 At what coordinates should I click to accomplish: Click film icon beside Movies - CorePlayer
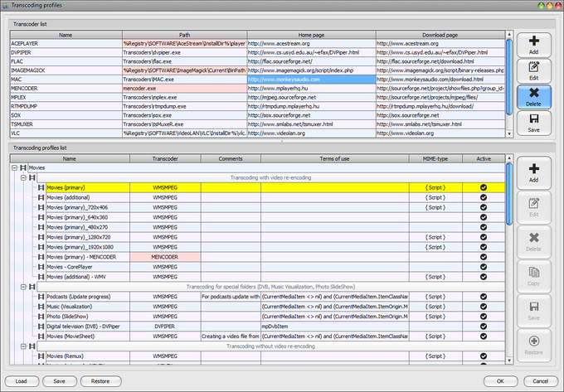coord(41,267)
